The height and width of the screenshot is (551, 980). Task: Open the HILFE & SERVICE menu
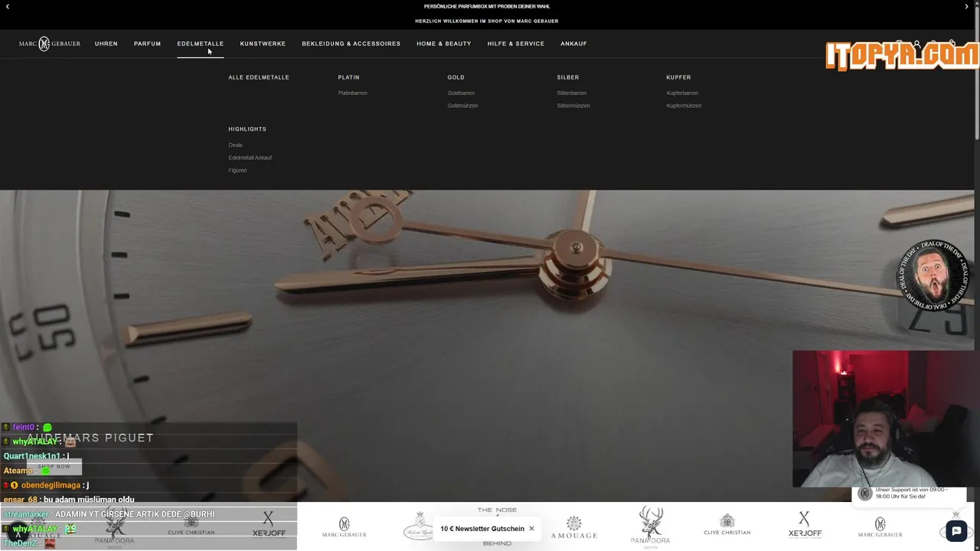(x=516, y=44)
